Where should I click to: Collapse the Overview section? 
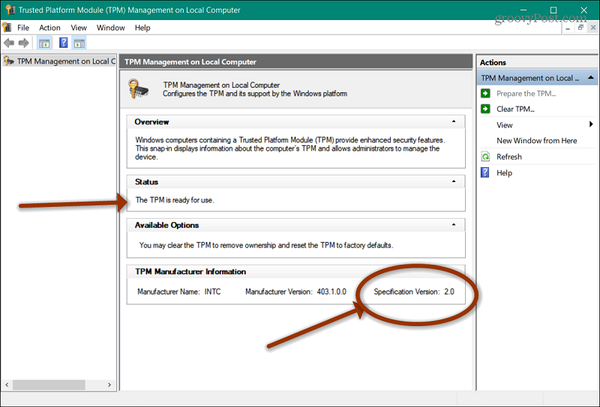455,121
